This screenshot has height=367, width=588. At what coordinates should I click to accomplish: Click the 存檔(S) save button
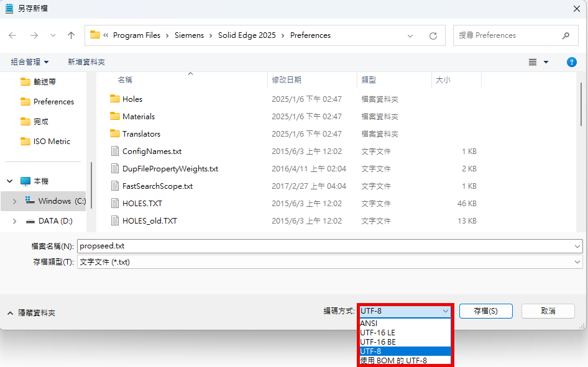(x=485, y=311)
